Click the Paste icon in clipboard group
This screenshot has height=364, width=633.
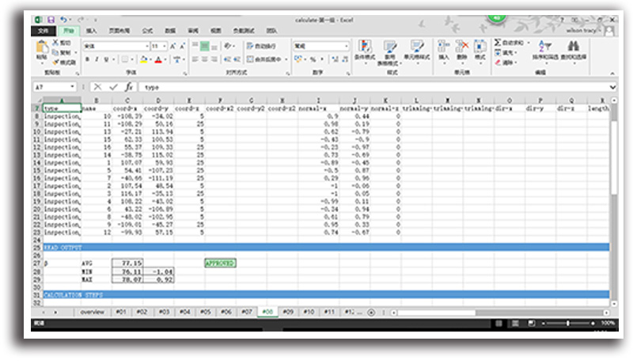tap(41, 49)
